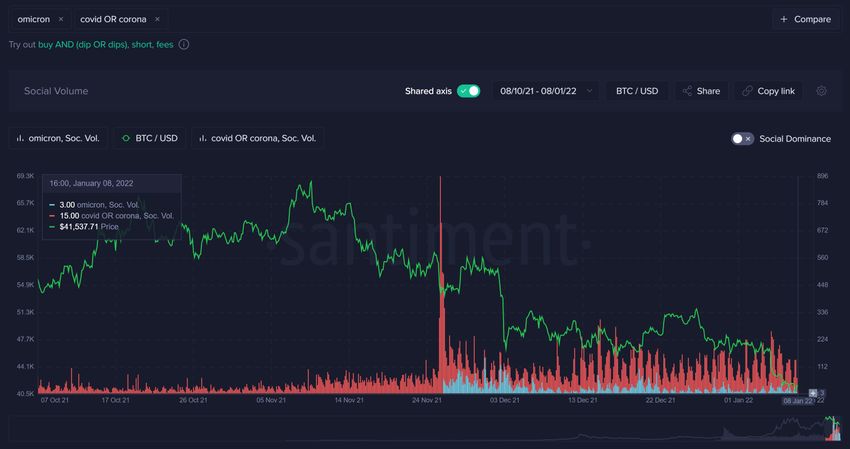
Task: Click the Share icon button
Action: [x=700, y=91]
